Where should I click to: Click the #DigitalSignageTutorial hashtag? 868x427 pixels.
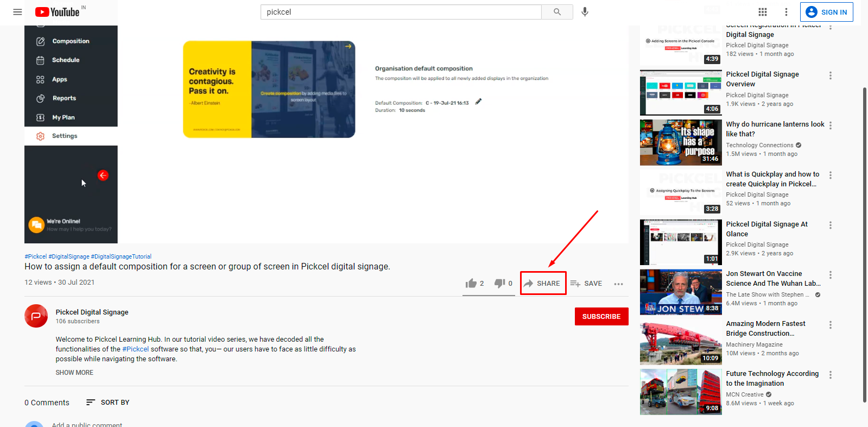coord(121,256)
